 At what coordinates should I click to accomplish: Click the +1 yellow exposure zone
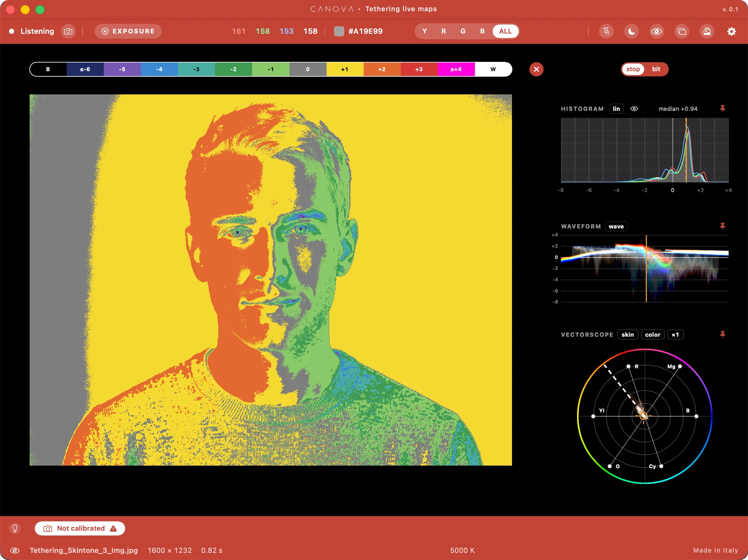(345, 69)
